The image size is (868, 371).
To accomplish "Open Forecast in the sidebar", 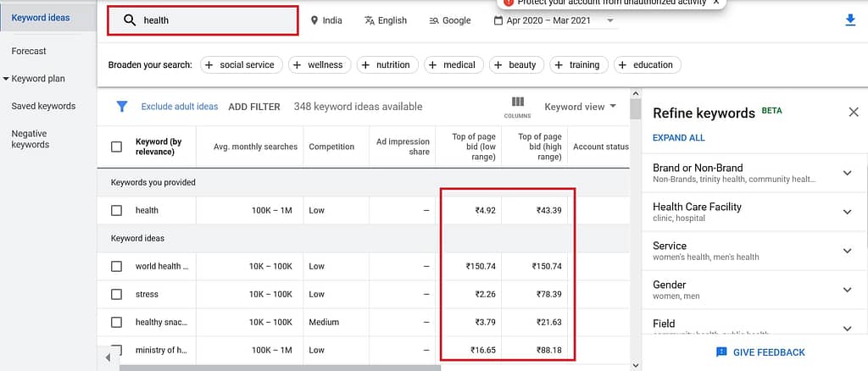I will tap(29, 51).
